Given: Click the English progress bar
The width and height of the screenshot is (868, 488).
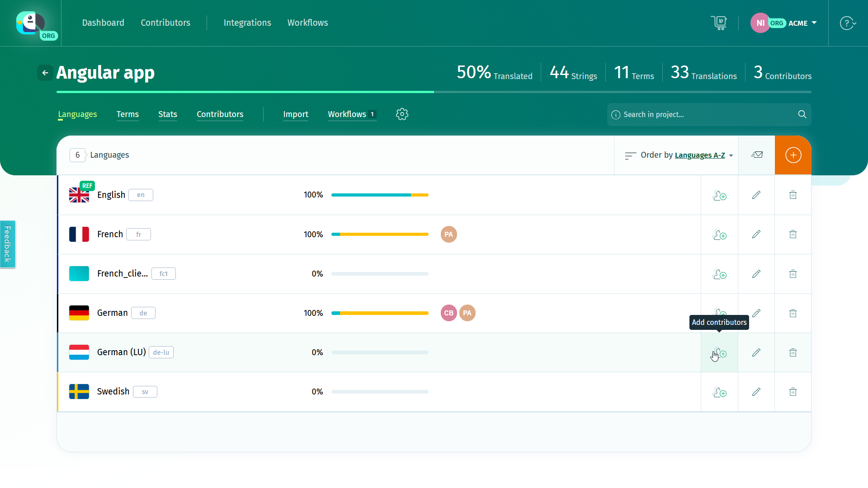Looking at the screenshot, I should click(x=380, y=195).
